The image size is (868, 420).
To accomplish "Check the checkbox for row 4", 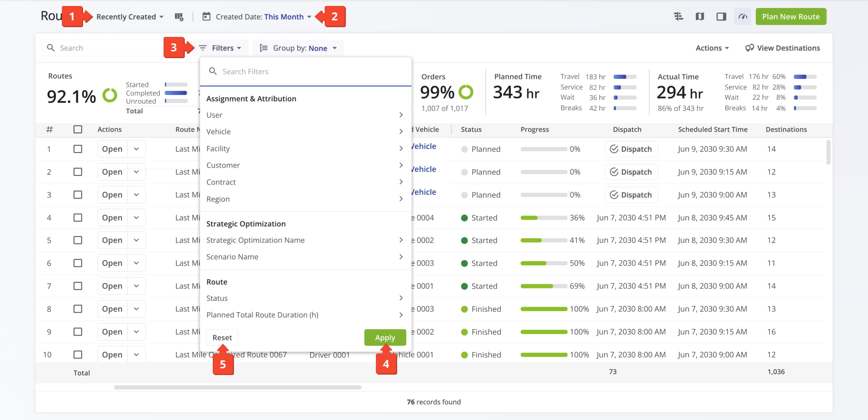I will (78, 218).
